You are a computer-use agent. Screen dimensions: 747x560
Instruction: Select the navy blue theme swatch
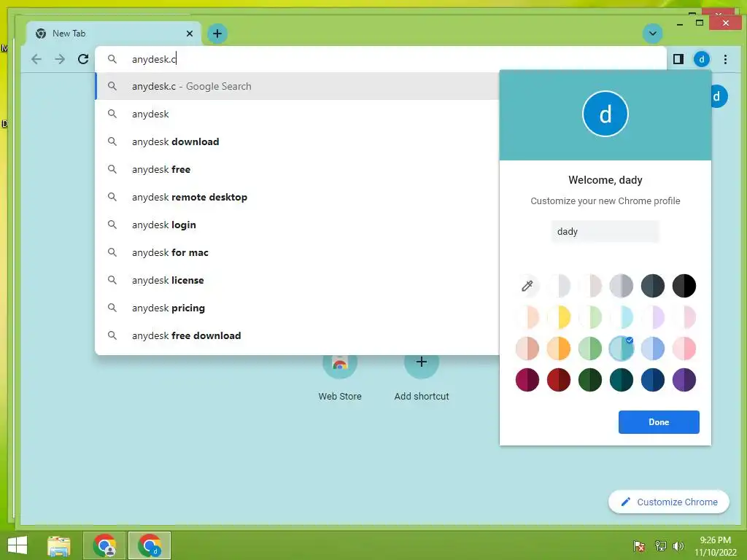(x=652, y=380)
